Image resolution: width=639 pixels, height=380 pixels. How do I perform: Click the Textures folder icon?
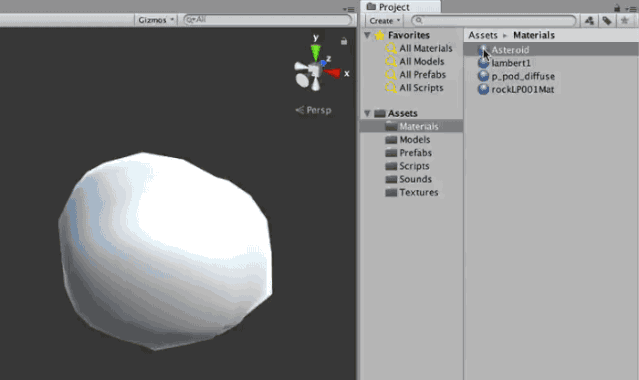coord(391,192)
